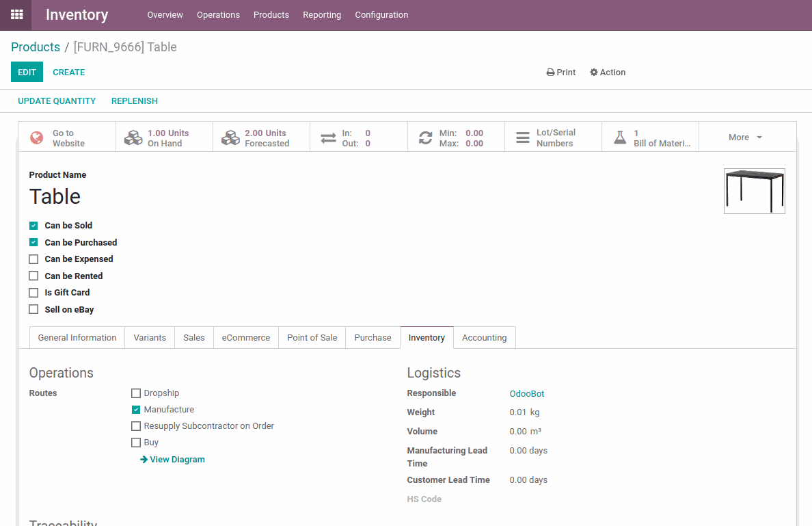This screenshot has height=526, width=812.
Task: Click the Min/Max reordering refresh icon
Action: pos(425,137)
